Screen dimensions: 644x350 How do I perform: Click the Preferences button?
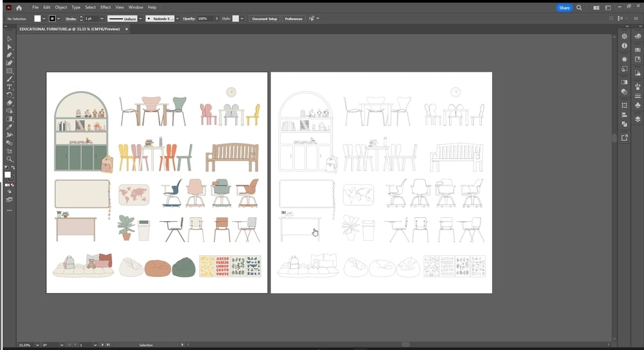tap(293, 19)
